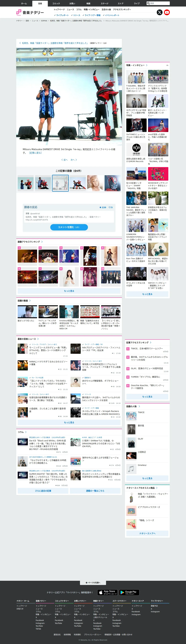
Task: Open 運営会社 footer link
Action: click(x=57, y=635)
